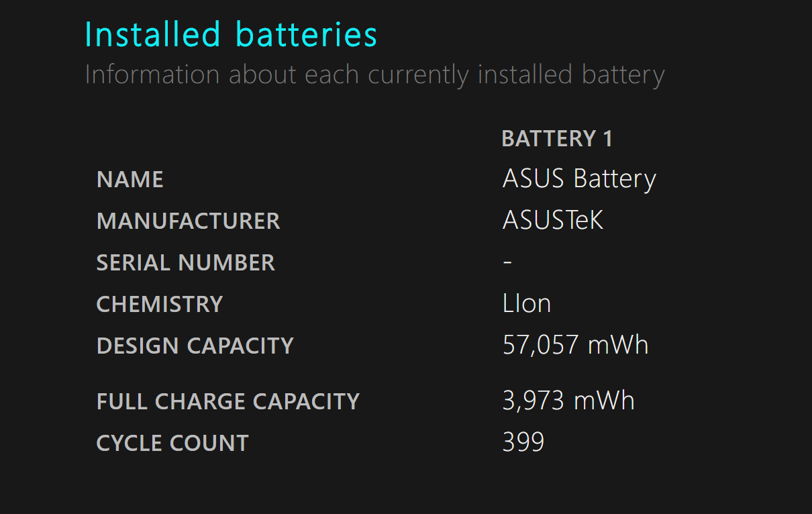Screen dimensions: 812x514
Task: Select the BATTERY 1 column header
Action: point(556,138)
